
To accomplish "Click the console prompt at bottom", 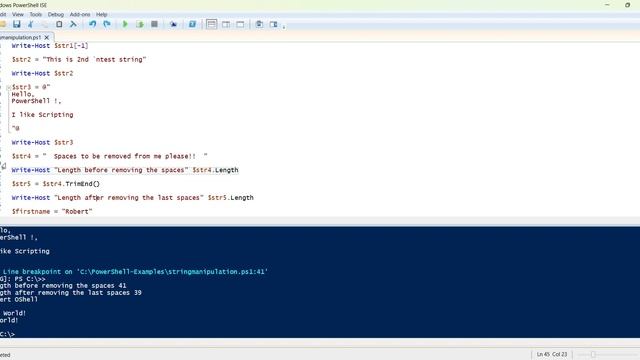I will coord(7,334).
